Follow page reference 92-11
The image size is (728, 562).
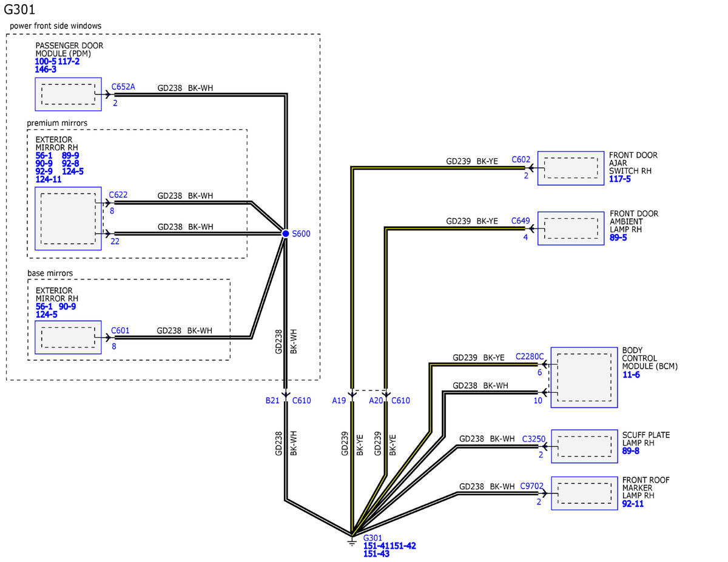pos(633,504)
